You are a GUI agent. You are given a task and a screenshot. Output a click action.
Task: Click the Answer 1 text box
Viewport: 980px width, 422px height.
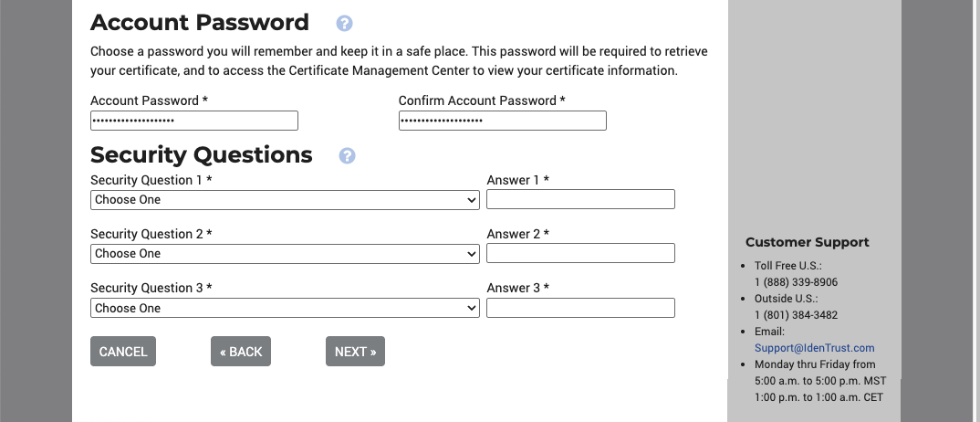click(580, 199)
